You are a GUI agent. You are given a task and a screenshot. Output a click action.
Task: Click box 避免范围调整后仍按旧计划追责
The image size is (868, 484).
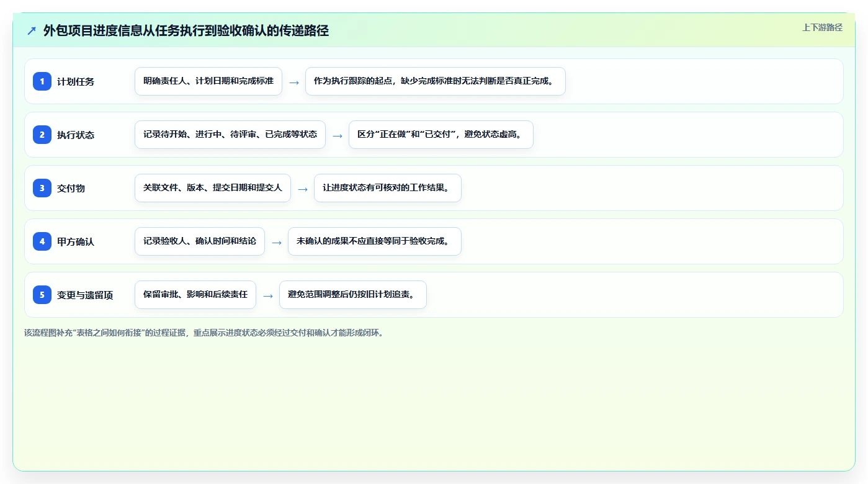pyautogui.click(x=353, y=295)
